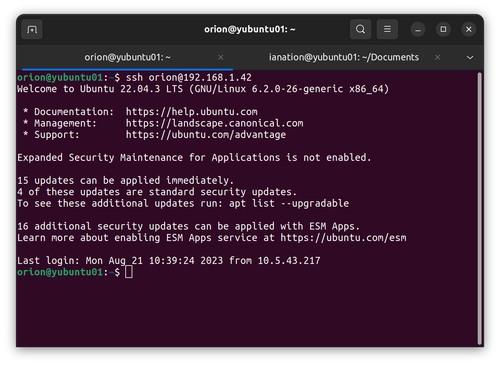The image size is (500, 365).
Task: Click 'Expanded Security Maintenance for Applications' line
Action: point(194,158)
